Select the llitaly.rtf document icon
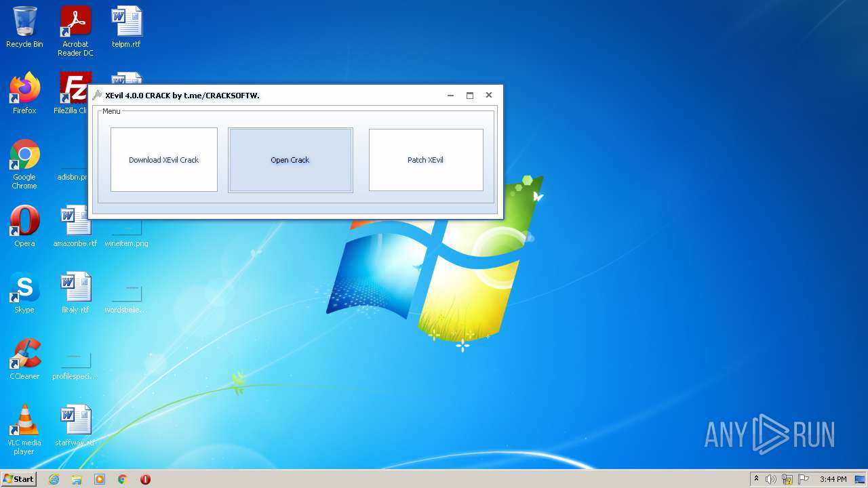Screen dimensions: 868x488 pos(75,293)
